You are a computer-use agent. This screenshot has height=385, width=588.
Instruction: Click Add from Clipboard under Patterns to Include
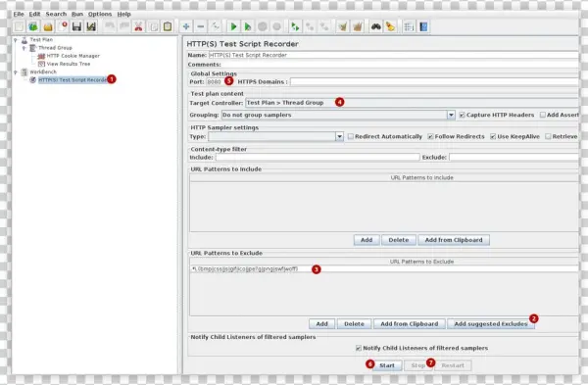pos(454,240)
